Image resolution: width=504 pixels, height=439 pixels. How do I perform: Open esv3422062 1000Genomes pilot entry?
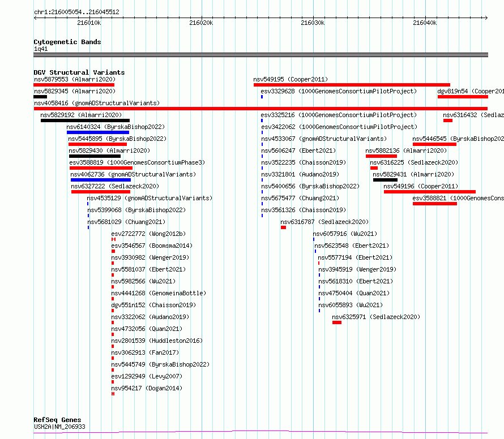pyautogui.click(x=339, y=127)
